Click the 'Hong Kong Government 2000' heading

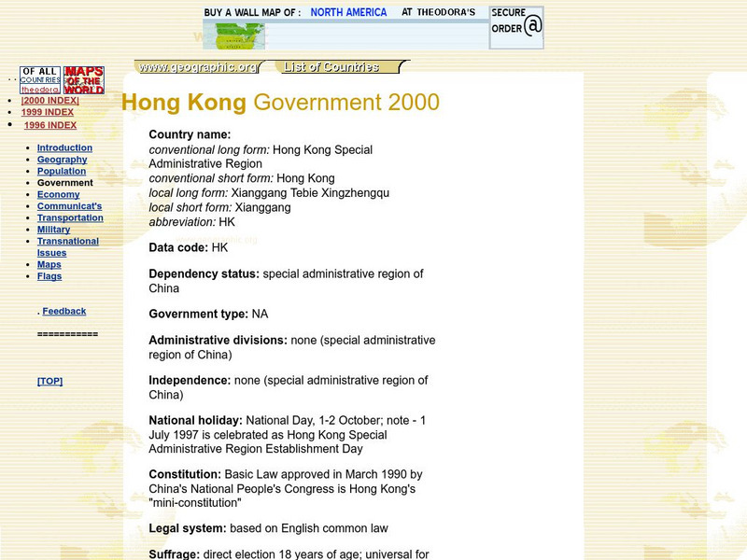coord(280,103)
